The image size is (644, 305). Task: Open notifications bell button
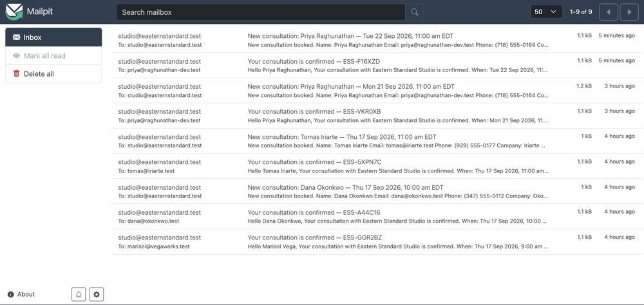pyautogui.click(x=79, y=294)
